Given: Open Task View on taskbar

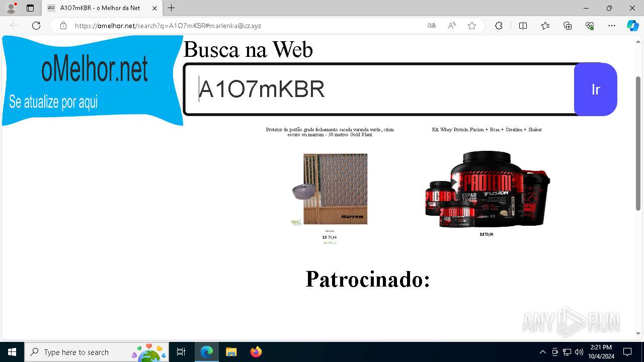Looking at the screenshot, I should click(181, 352).
